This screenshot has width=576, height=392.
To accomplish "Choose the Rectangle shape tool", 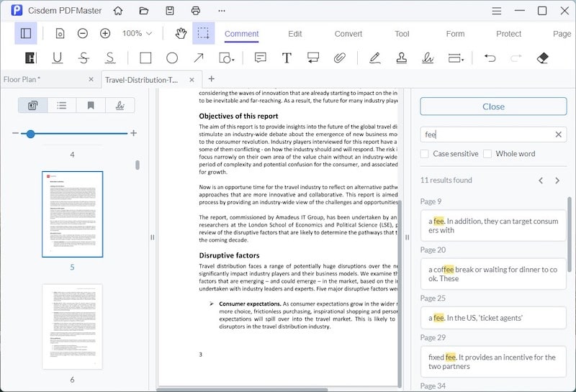I will click(145, 58).
